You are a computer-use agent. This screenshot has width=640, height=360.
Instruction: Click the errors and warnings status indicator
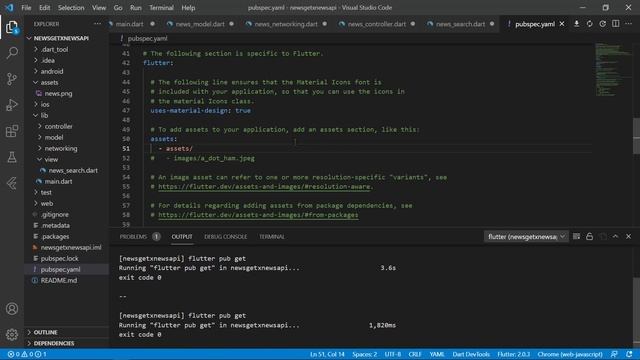pyautogui.click(x=27, y=354)
